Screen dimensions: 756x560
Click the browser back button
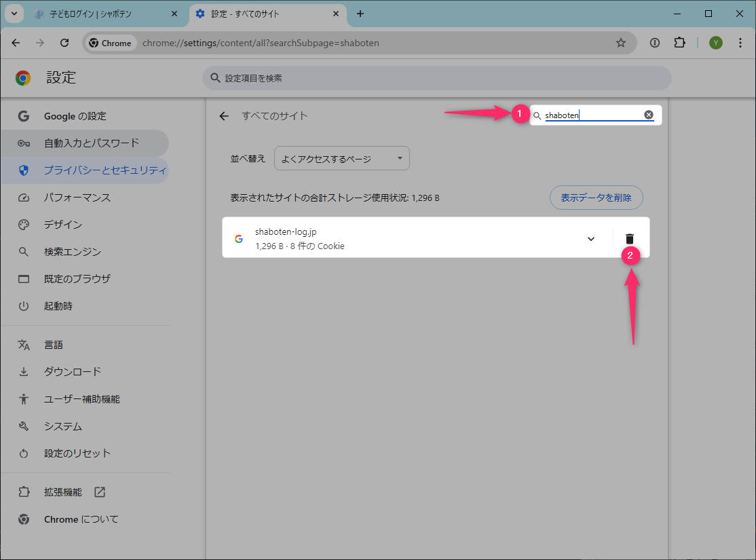(16, 43)
